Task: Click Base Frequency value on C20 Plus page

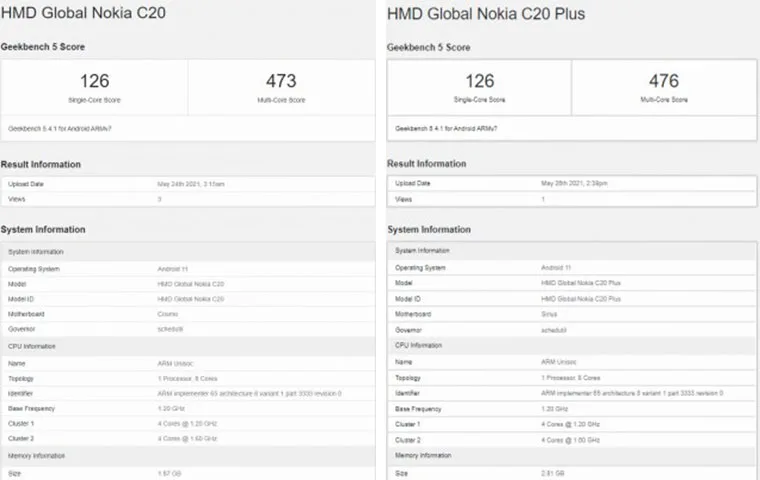Action: pyautogui.click(x=554, y=409)
